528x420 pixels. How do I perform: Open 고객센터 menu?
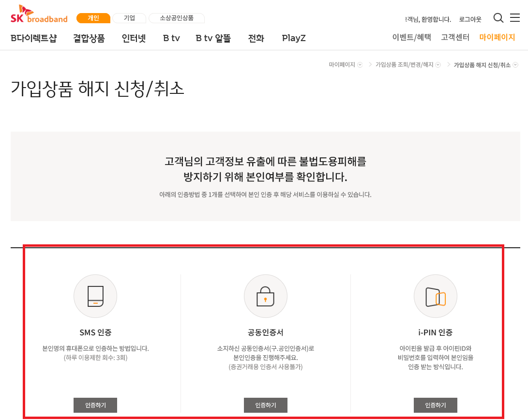pos(455,37)
